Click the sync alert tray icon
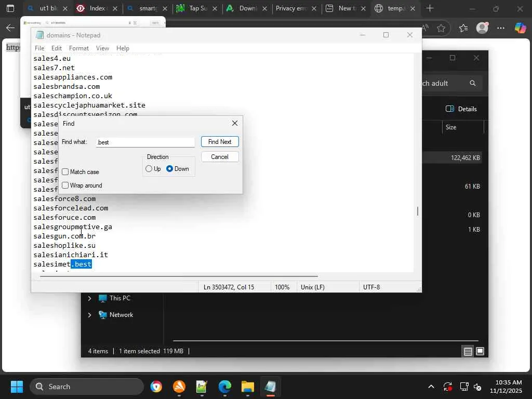This screenshot has height=399, width=532. coord(447,387)
